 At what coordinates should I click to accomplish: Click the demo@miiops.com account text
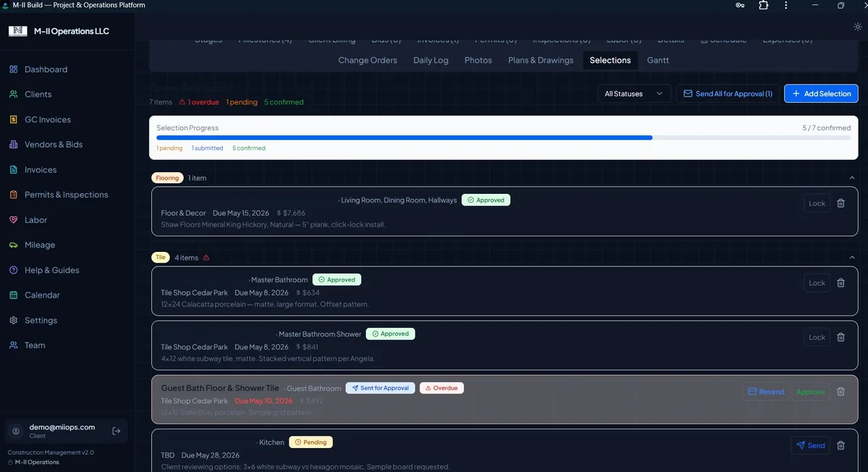(x=62, y=427)
